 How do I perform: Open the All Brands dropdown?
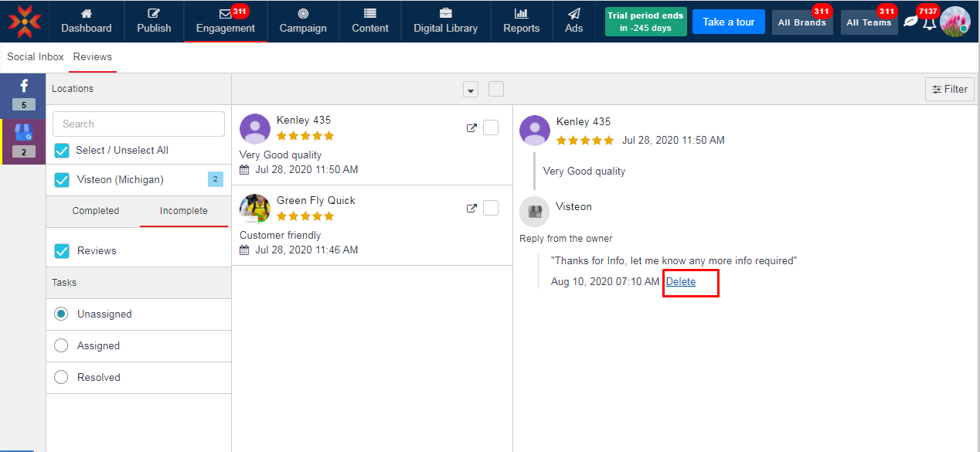[x=801, y=22]
